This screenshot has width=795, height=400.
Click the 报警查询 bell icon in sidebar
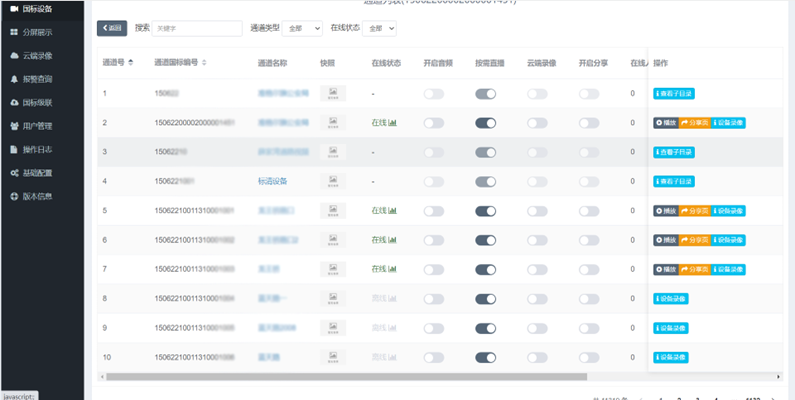(12, 78)
